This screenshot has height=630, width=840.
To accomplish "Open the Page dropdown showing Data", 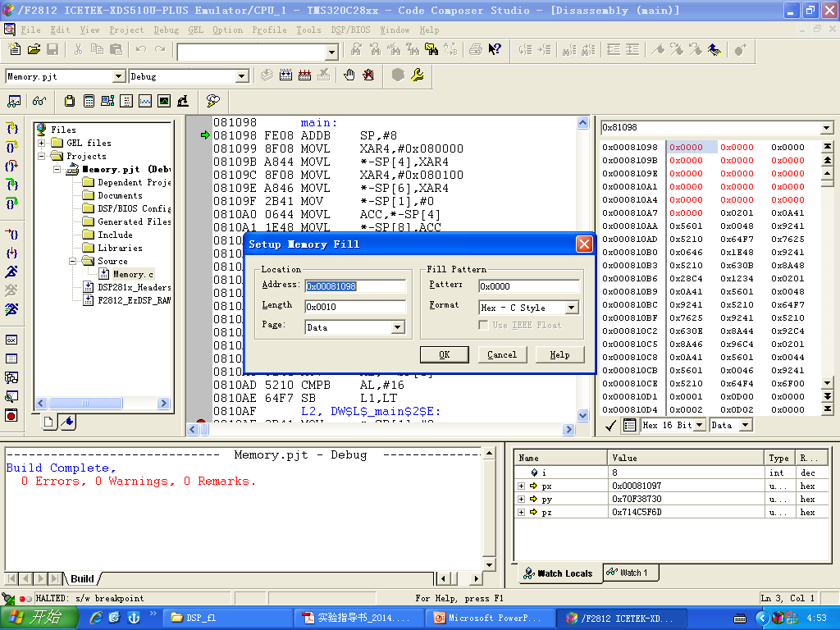I will [x=398, y=327].
